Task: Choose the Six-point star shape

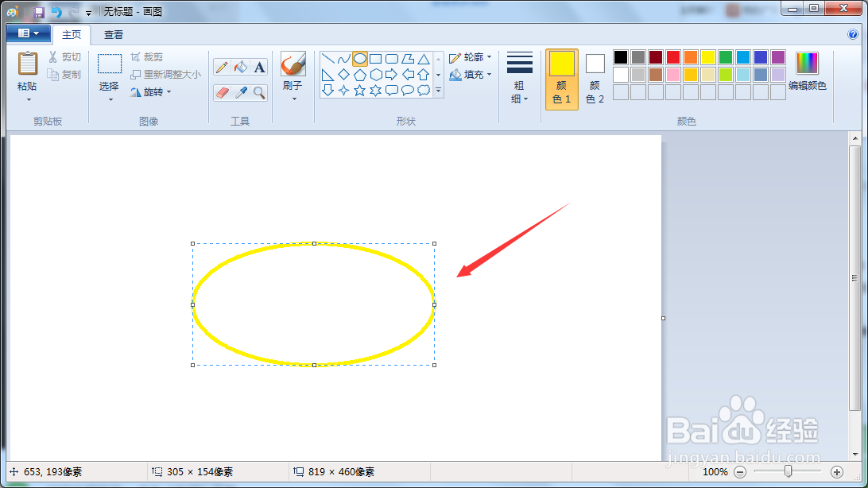Action: point(376,90)
